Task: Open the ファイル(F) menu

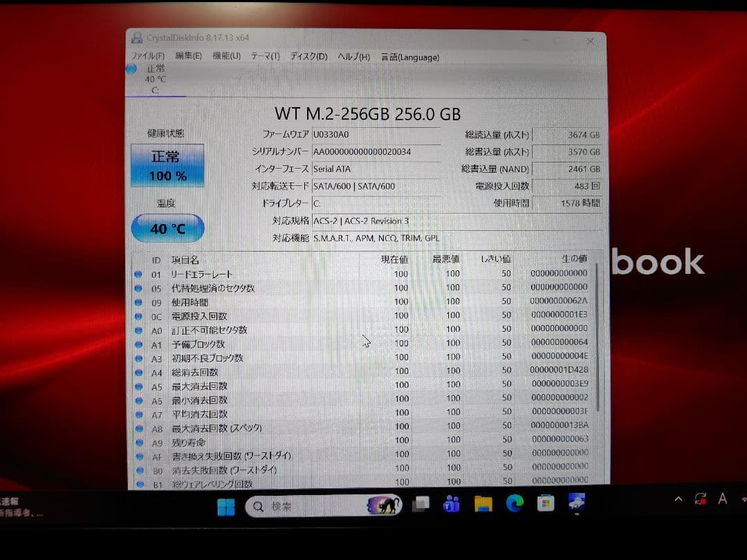Action: click(148, 56)
